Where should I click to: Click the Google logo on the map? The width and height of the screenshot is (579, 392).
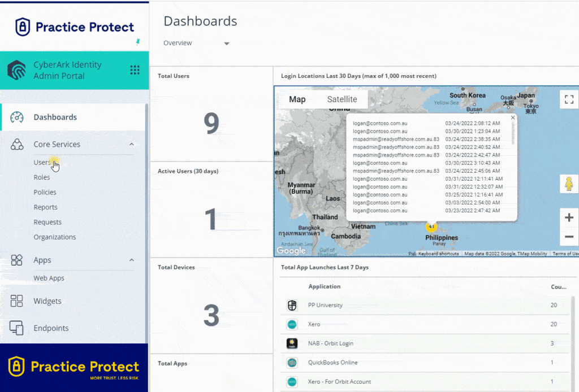(x=291, y=251)
